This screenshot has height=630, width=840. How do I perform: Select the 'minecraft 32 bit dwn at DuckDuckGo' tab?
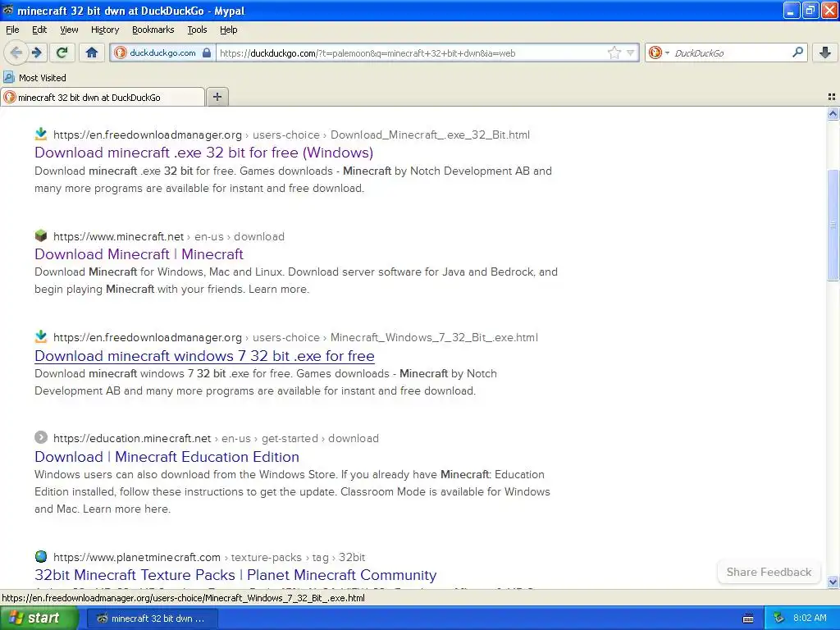click(x=103, y=97)
